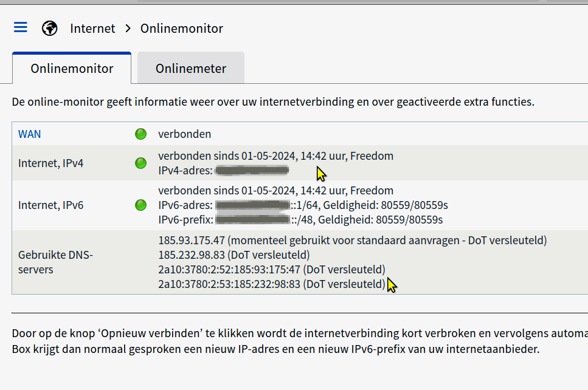Click the blurred IPv6-prefix value

click(252, 219)
